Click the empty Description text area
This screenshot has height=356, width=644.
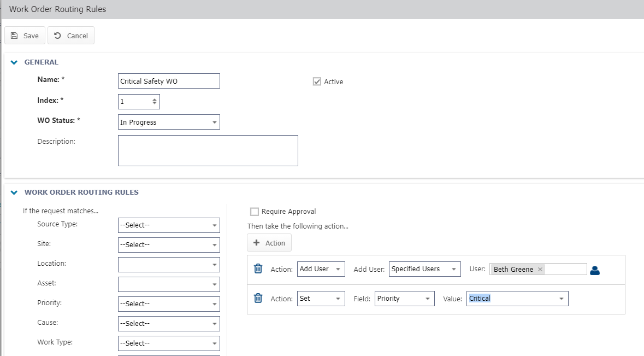208,150
